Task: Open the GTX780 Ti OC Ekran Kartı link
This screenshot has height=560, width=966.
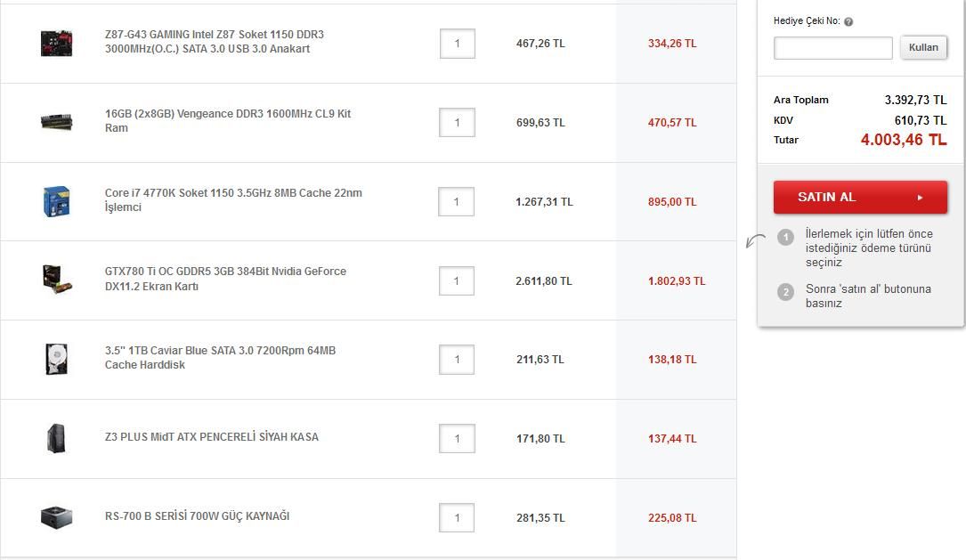Action: pos(225,279)
